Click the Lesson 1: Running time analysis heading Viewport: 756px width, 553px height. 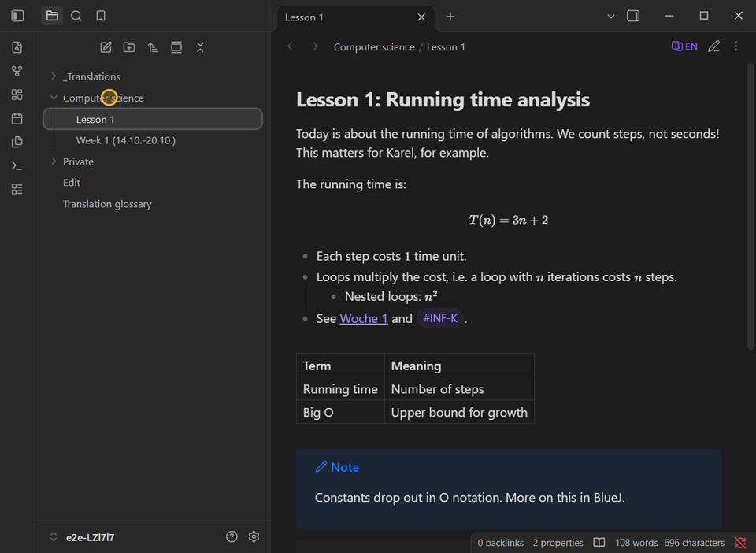click(x=443, y=100)
